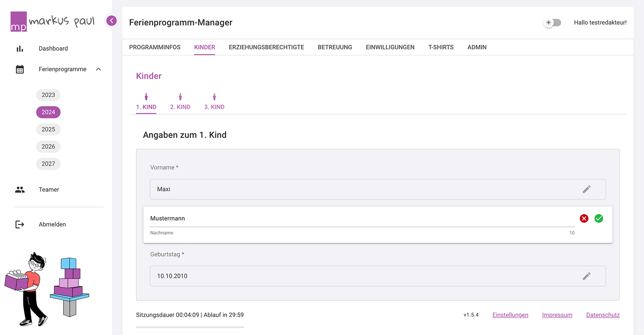This screenshot has width=644, height=335.
Task: Switch to the T-SHIRTS tab
Action: [441, 47]
